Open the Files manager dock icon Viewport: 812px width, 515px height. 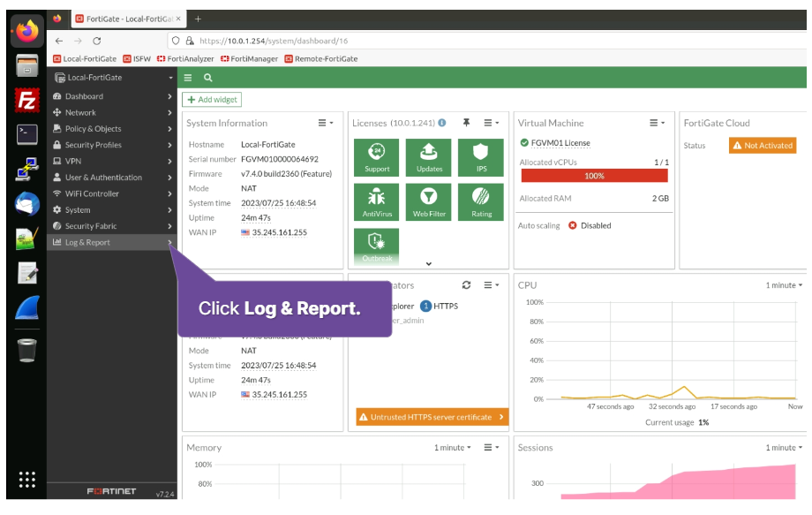[x=27, y=65]
